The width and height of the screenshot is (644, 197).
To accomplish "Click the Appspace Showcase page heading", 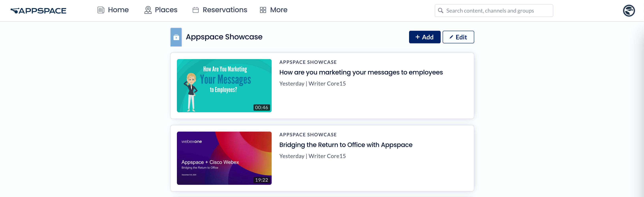I will click(224, 37).
